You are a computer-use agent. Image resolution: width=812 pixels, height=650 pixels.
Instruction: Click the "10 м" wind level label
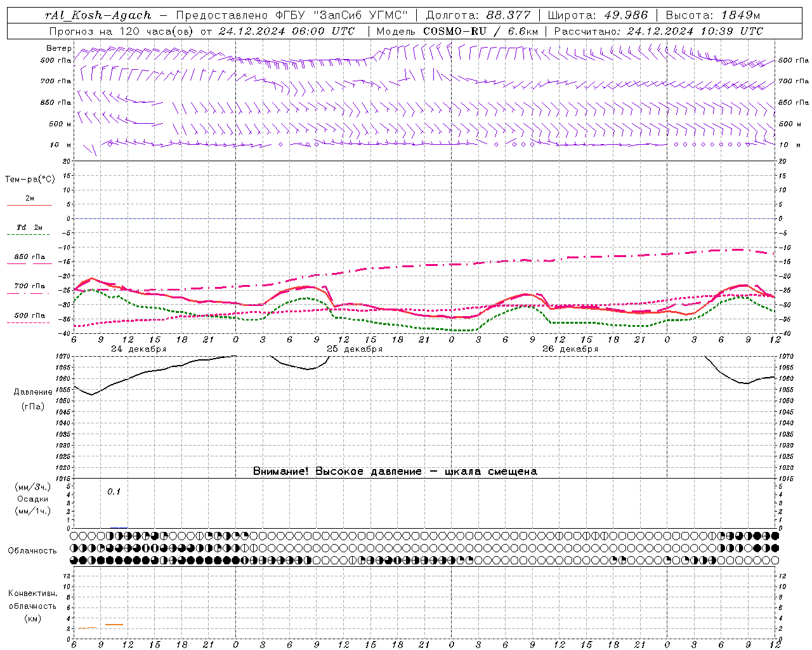click(x=60, y=145)
